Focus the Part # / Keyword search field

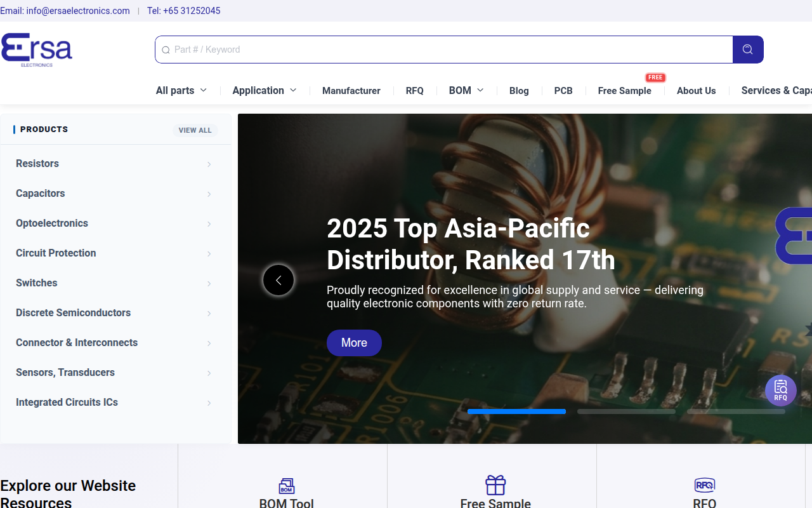(444, 50)
